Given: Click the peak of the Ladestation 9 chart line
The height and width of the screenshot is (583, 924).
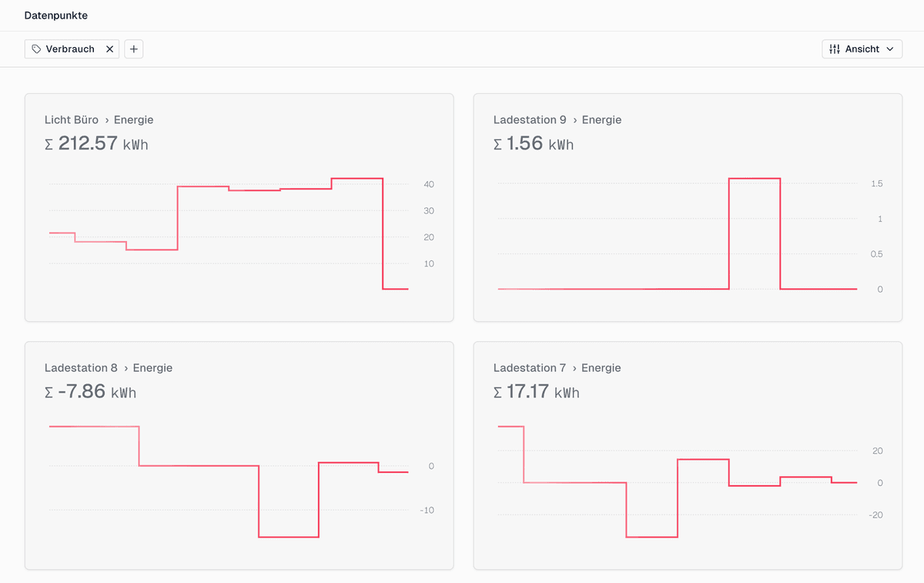Looking at the screenshot, I should 755,178.
